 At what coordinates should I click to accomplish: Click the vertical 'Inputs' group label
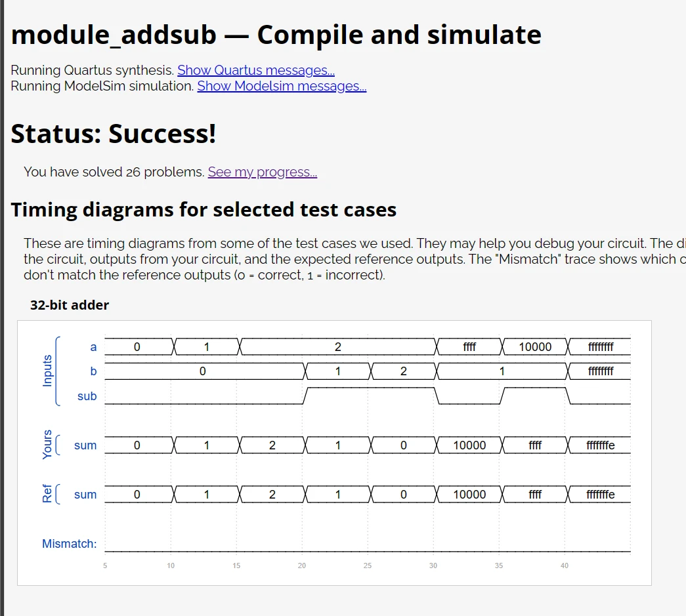(x=47, y=371)
